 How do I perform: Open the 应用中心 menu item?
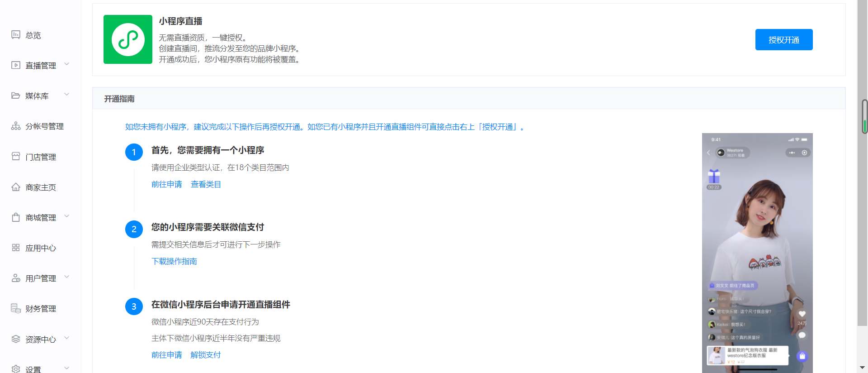click(41, 248)
